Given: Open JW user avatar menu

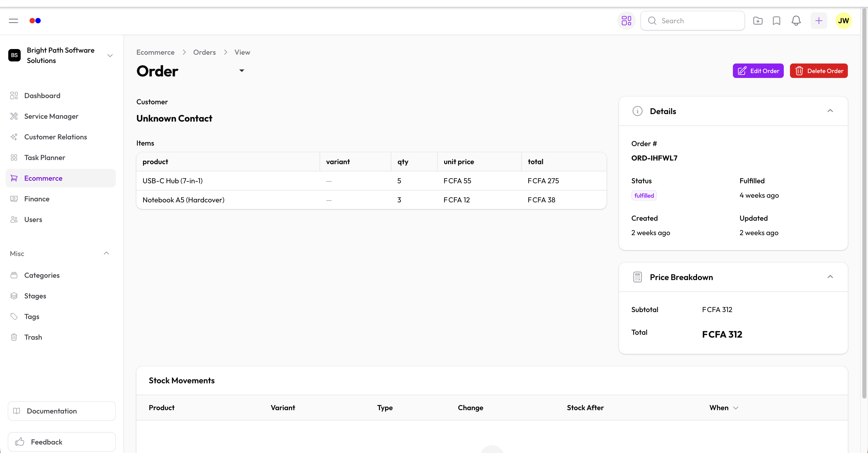Looking at the screenshot, I should [843, 21].
